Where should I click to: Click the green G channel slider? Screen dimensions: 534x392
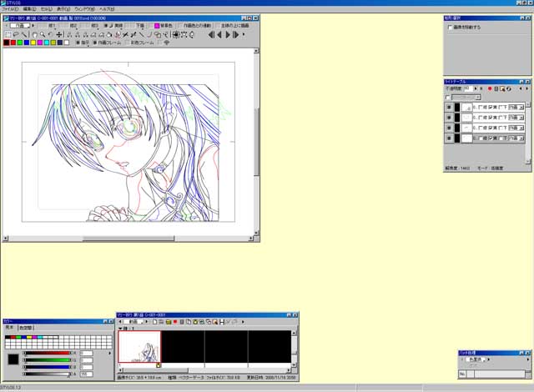48,360
